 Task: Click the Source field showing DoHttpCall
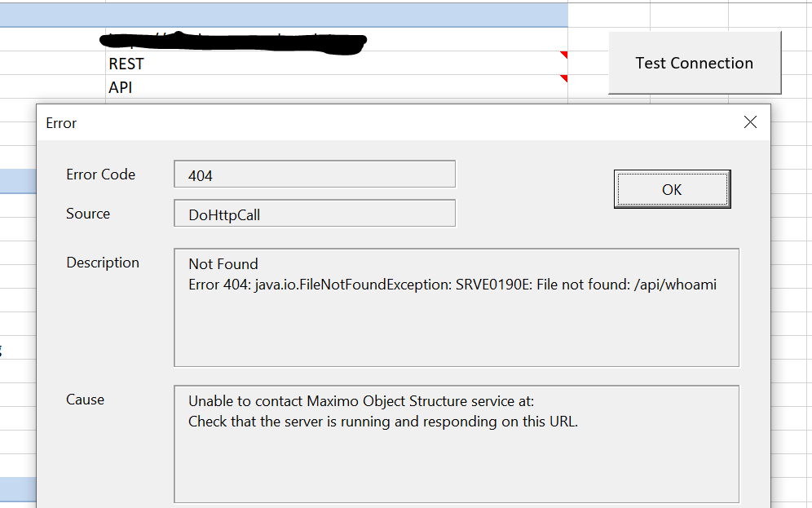315,214
